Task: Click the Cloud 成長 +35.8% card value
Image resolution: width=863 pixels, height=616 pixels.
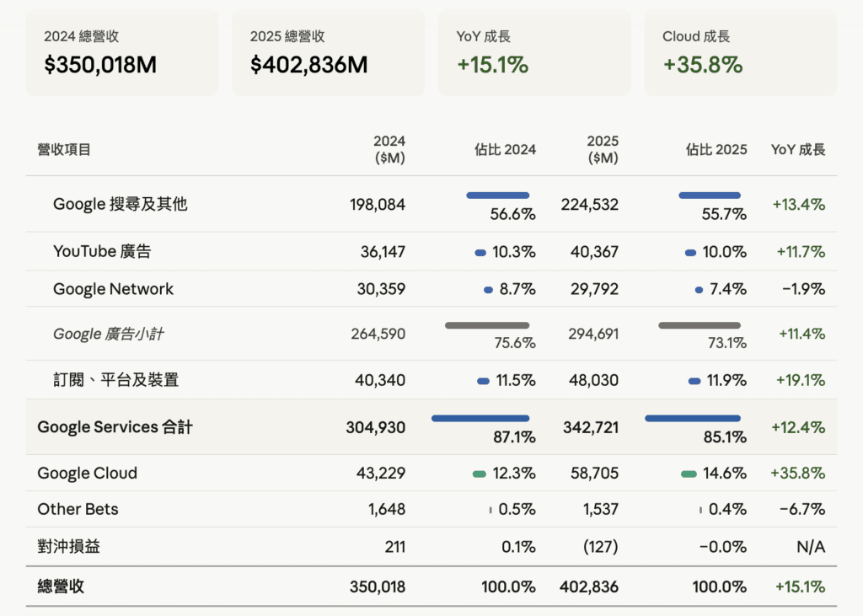Action: point(703,65)
